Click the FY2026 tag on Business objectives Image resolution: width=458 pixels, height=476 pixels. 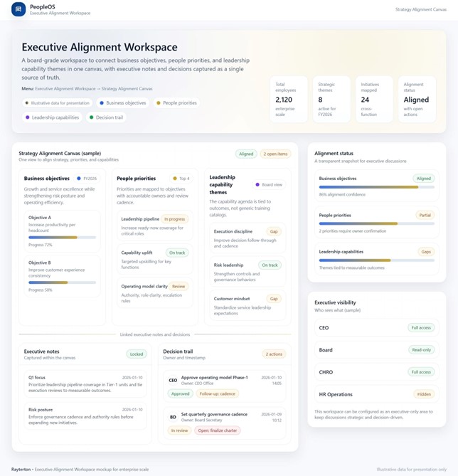[x=87, y=178]
